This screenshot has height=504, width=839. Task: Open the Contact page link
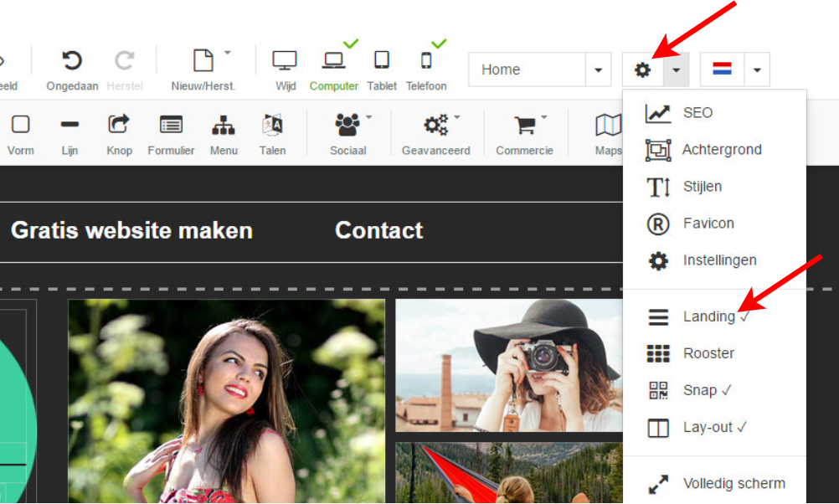point(378,230)
